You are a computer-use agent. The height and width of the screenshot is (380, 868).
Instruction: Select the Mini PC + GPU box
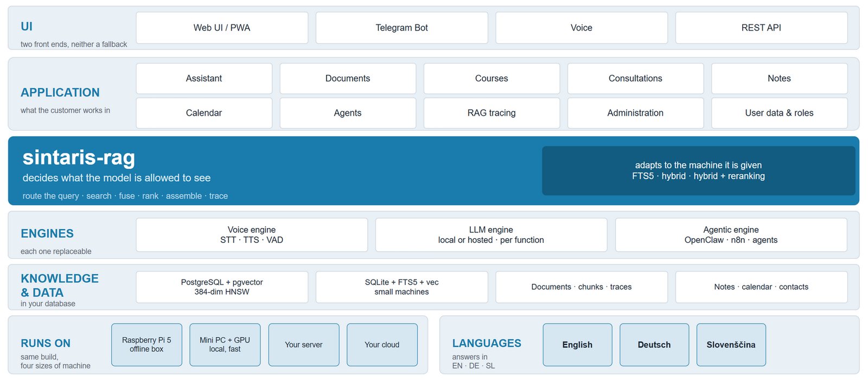pyautogui.click(x=225, y=345)
